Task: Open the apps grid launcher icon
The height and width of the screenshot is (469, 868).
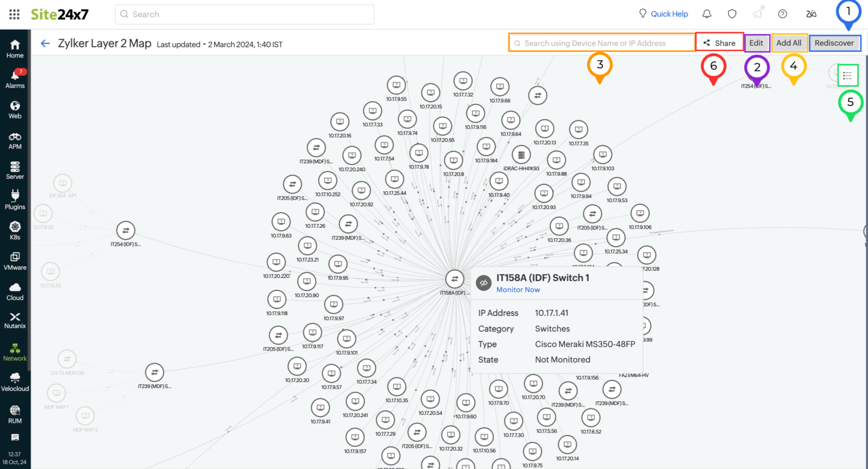Action: coord(14,14)
